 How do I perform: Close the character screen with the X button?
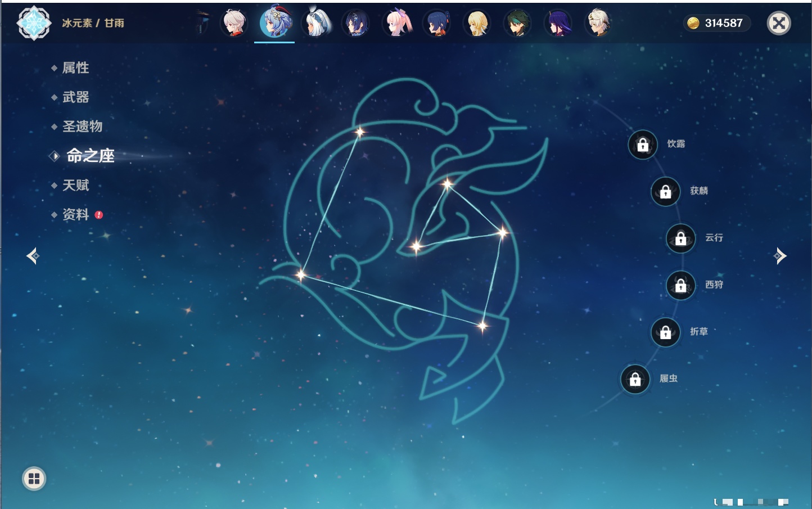tap(779, 23)
